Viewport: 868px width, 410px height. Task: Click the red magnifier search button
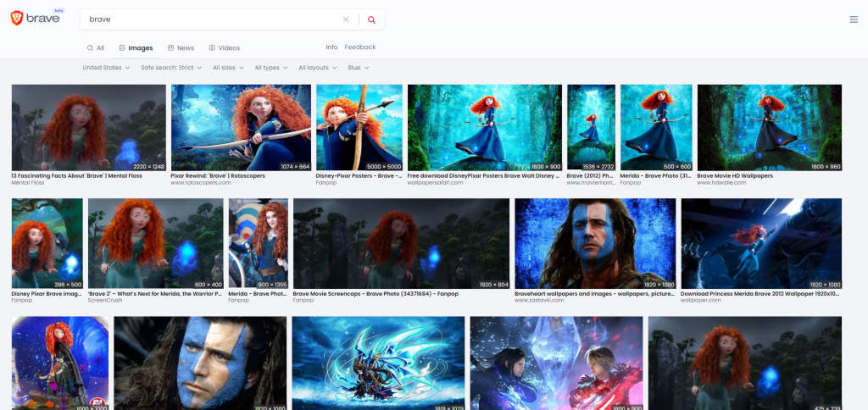pyautogui.click(x=371, y=19)
